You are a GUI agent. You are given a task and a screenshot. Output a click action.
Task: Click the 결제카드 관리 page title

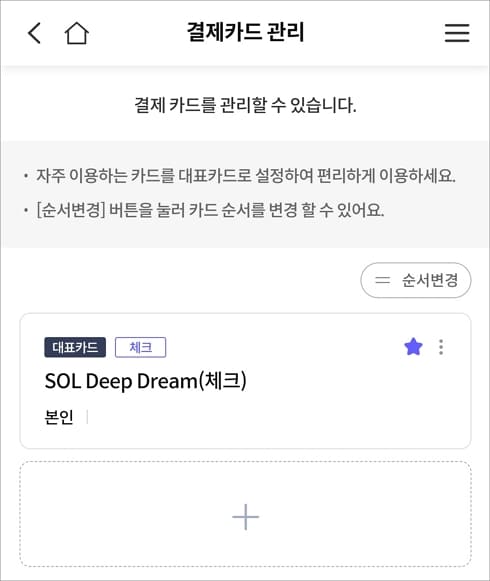point(245,32)
